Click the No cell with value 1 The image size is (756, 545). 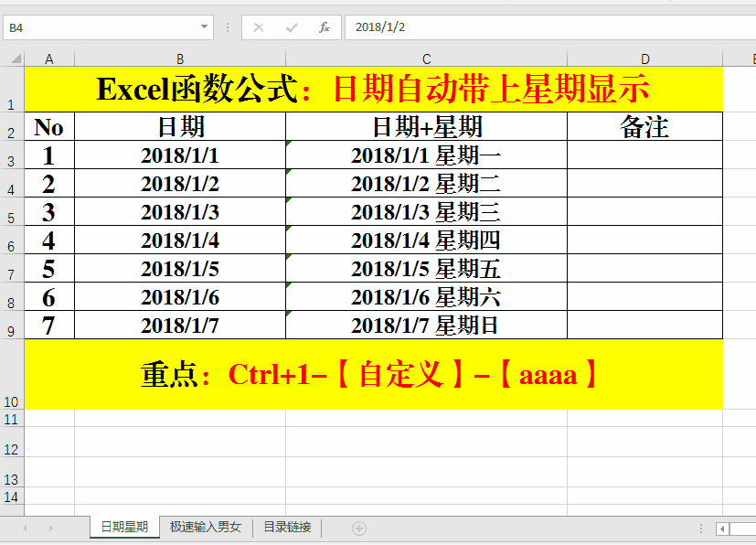coord(49,155)
